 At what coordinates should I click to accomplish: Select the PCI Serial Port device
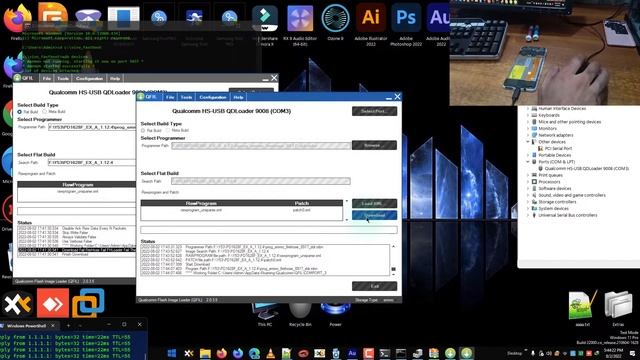558,149
